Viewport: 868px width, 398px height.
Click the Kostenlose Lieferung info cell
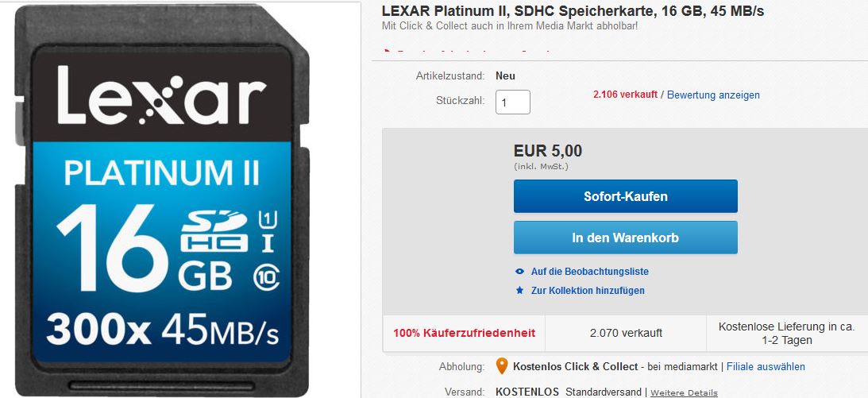point(787,333)
